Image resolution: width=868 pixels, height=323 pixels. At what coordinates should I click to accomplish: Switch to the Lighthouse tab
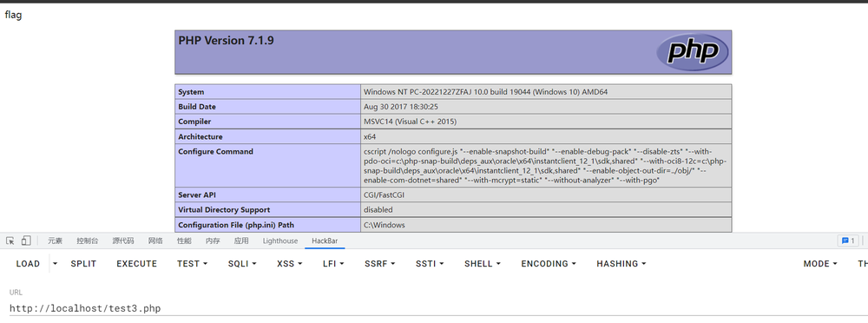(x=280, y=241)
